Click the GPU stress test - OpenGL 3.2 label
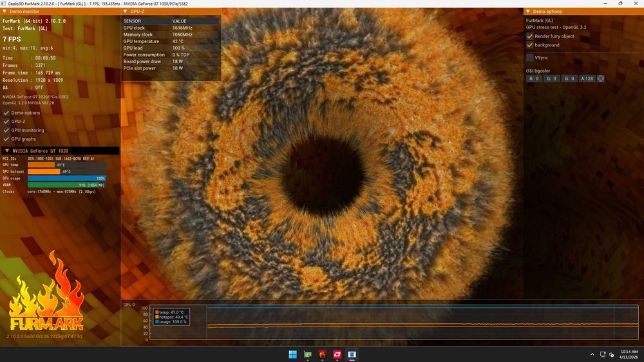644x362 pixels. click(556, 27)
